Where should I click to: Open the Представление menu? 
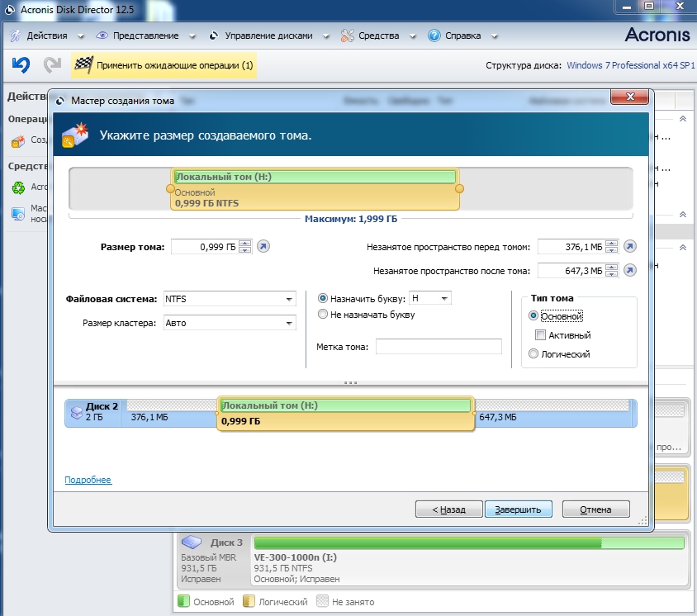[x=146, y=36]
